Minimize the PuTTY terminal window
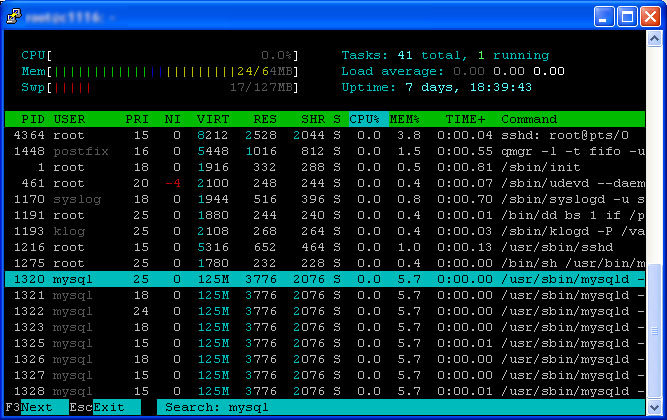This screenshot has height=420, width=667. point(604,17)
